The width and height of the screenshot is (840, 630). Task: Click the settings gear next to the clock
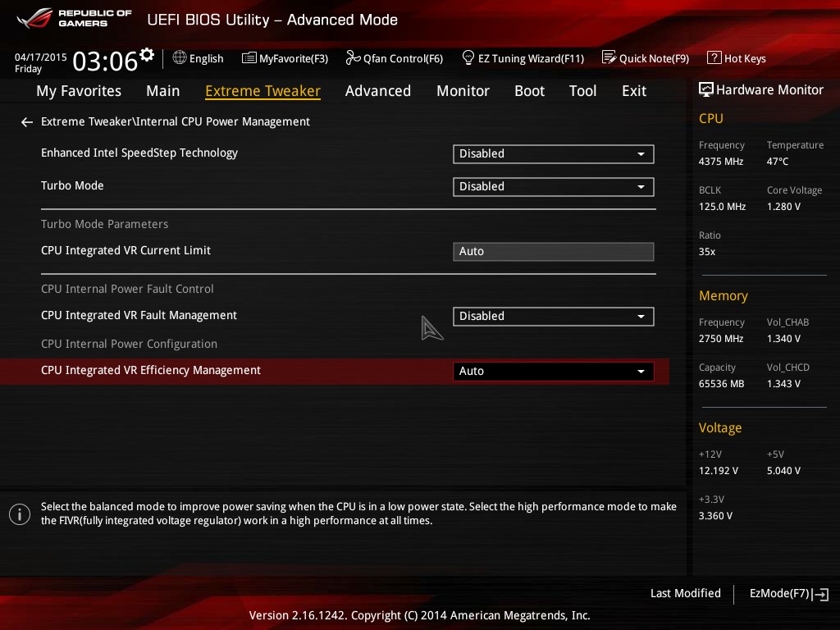[x=147, y=54]
